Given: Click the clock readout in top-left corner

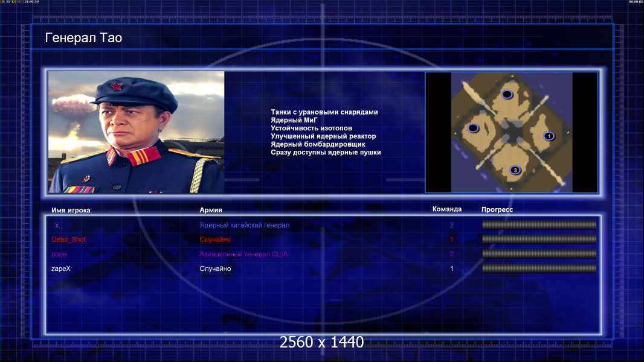Looking at the screenshot, I should [31, 2].
